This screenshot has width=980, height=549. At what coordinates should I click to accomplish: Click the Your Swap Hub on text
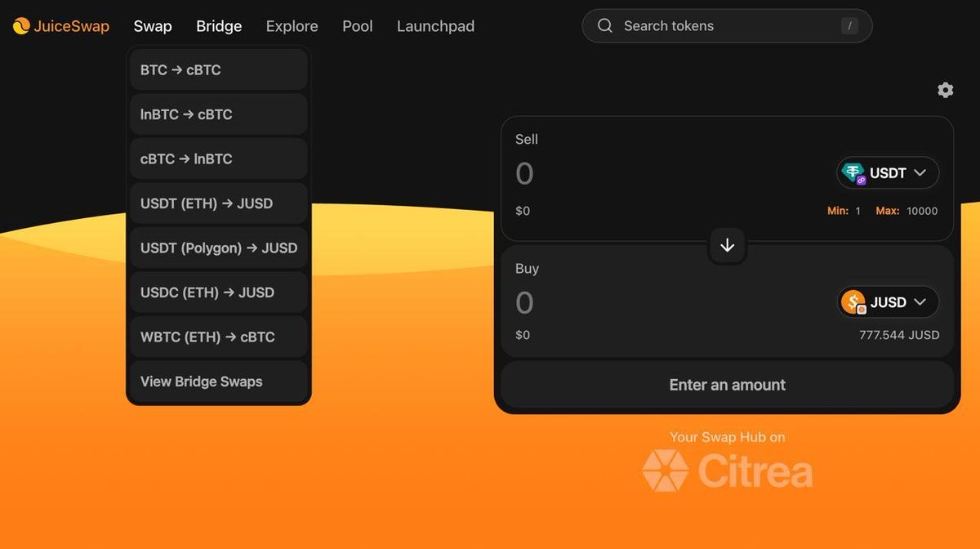[x=727, y=437]
